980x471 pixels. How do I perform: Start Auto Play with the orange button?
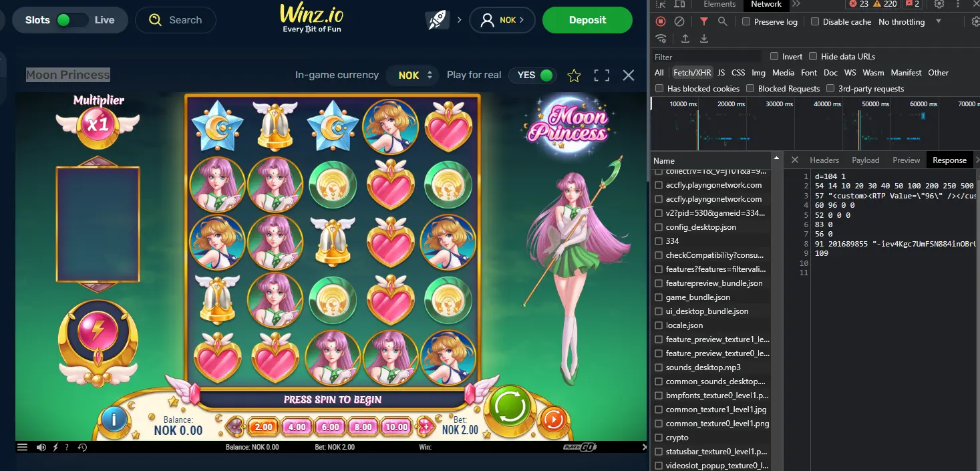(x=552, y=420)
